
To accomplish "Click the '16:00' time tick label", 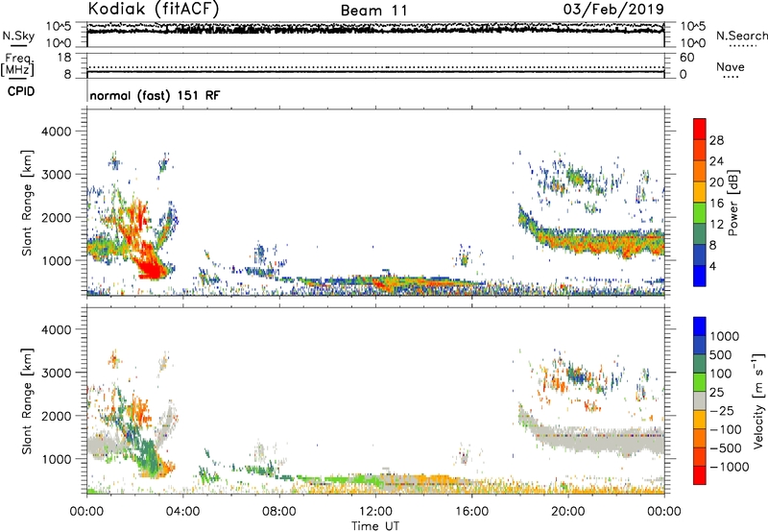I will 471,512.
